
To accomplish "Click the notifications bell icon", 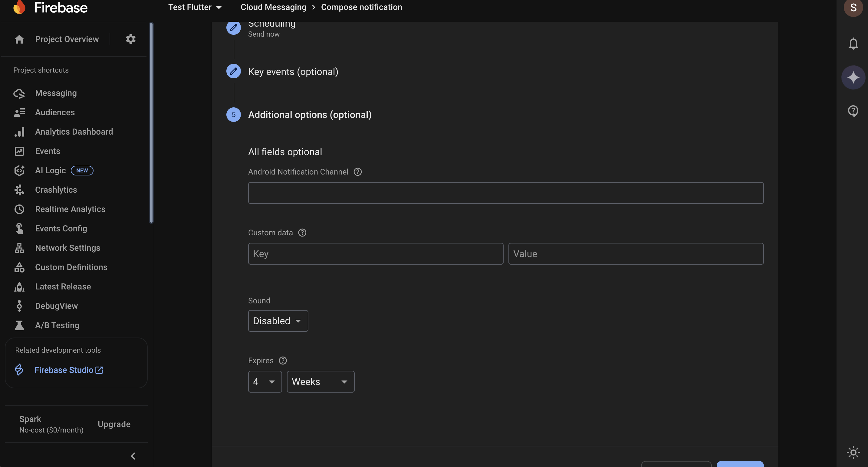I will tap(853, 44).
